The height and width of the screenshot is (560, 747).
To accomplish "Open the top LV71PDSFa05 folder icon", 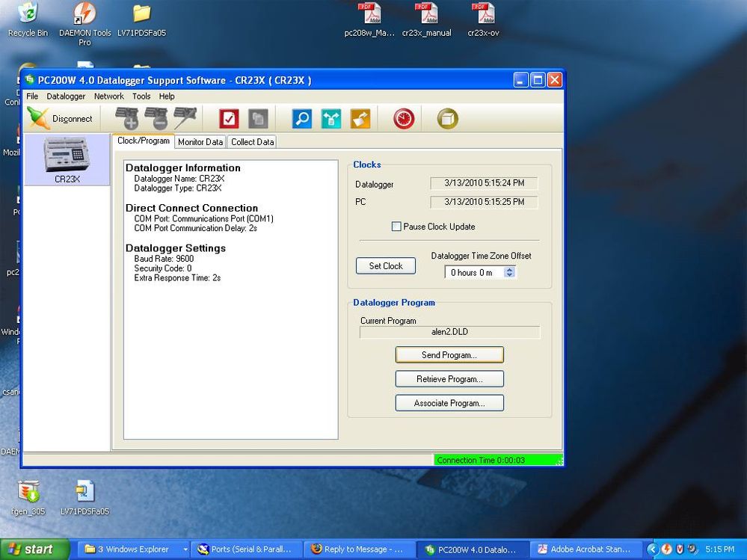I will 141,20.
